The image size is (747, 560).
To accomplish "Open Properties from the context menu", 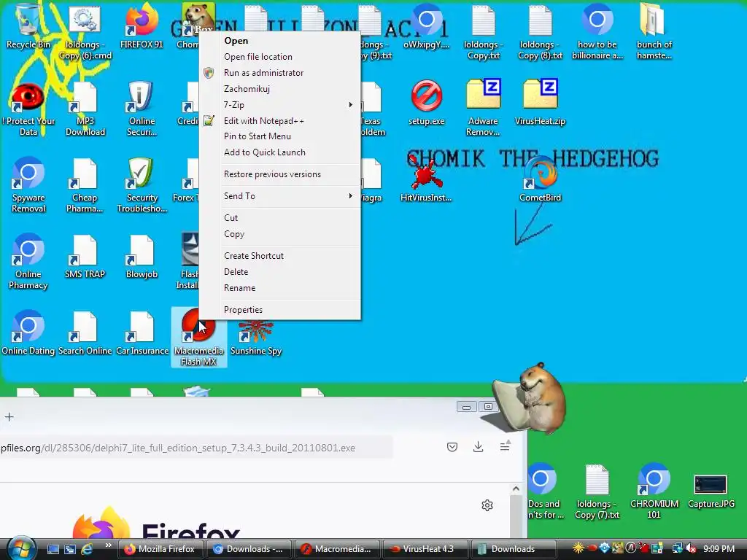I will pos(280,310).
